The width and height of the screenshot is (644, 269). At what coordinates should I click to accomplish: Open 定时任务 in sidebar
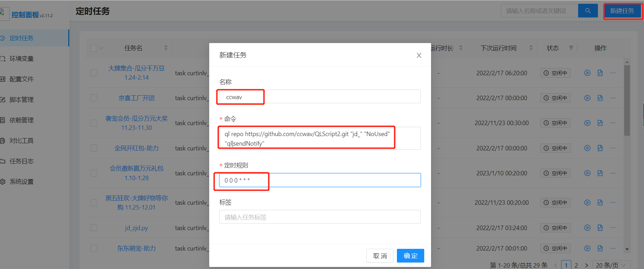(x=34, y=38)
